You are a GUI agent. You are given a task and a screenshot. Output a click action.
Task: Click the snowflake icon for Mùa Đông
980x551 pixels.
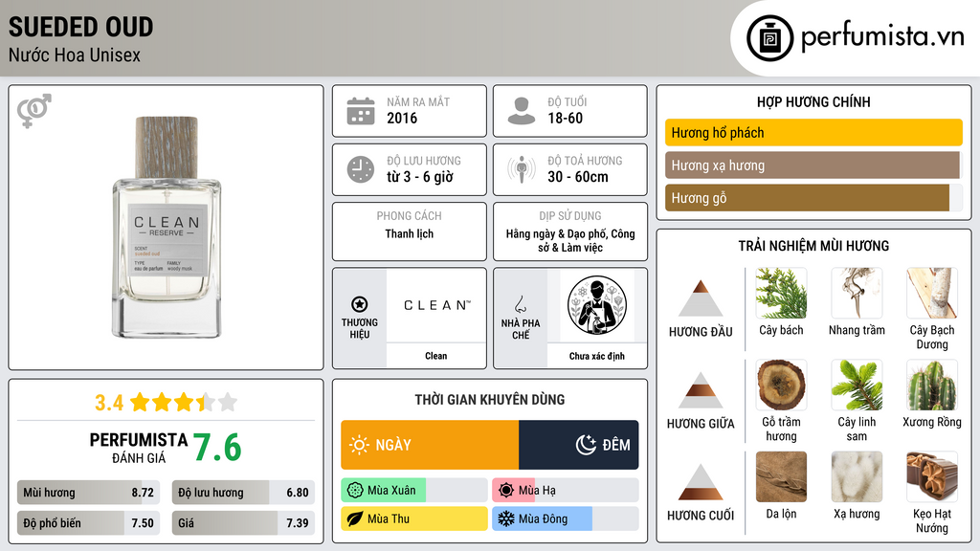pos(506,518)
